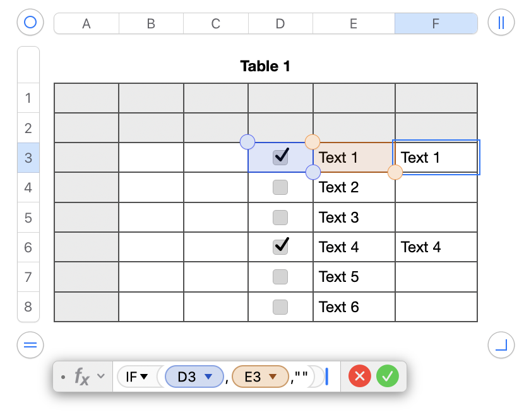Click the formula editor drag dot
The height and width of the screenshot is (420, 524).
coord(63,377)
